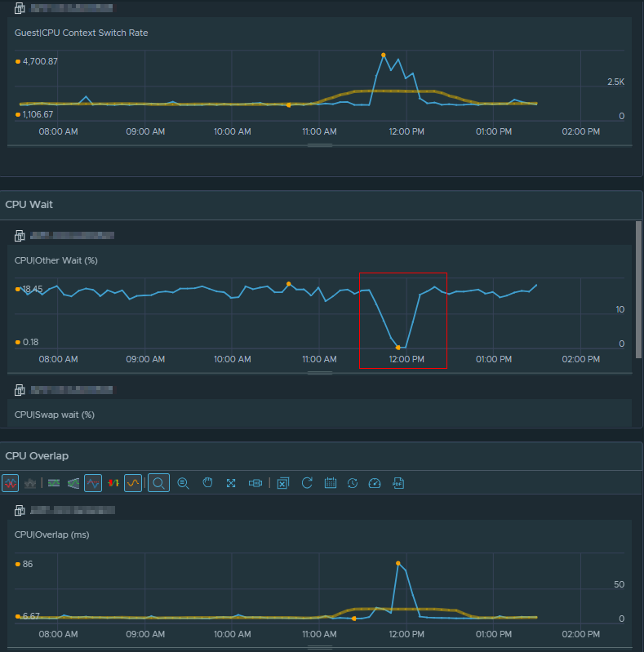Image resolution: width=644 pixels, height=652 pixels.
Task: Open the clock history time range icon
Action: tap(353, 483)
